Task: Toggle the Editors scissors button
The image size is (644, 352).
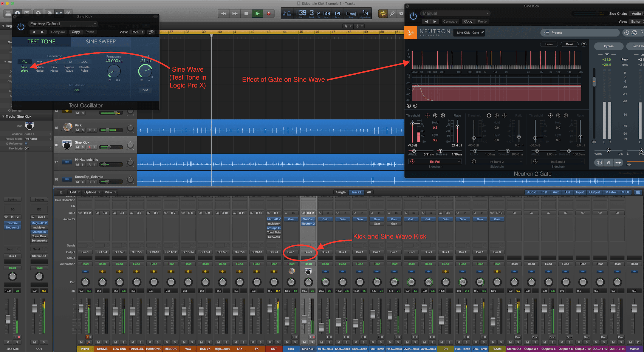Action: click(x=68, y=13)
